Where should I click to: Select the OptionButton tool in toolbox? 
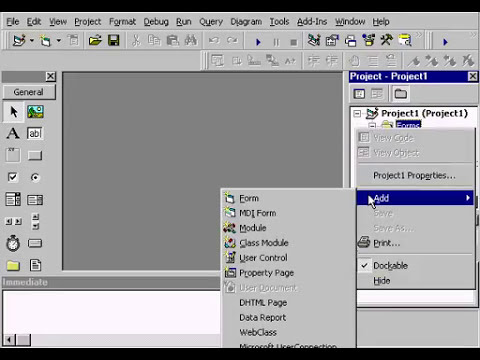35,177
